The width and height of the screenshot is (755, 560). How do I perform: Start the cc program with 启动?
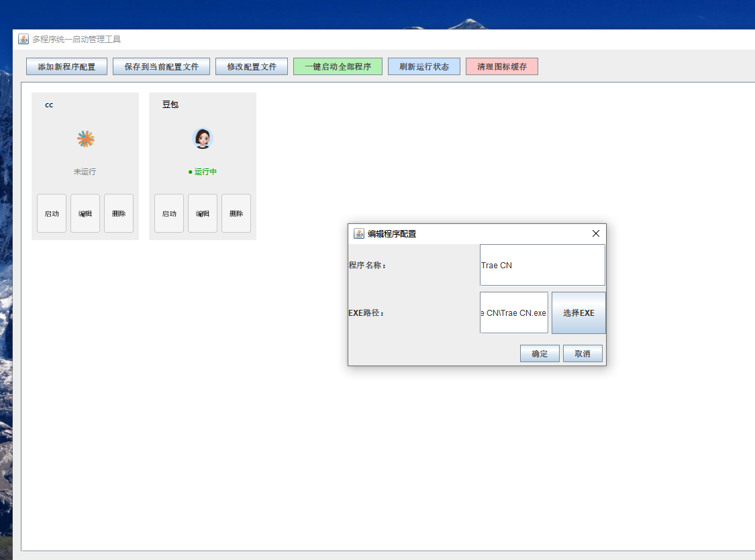coord(52,213)
